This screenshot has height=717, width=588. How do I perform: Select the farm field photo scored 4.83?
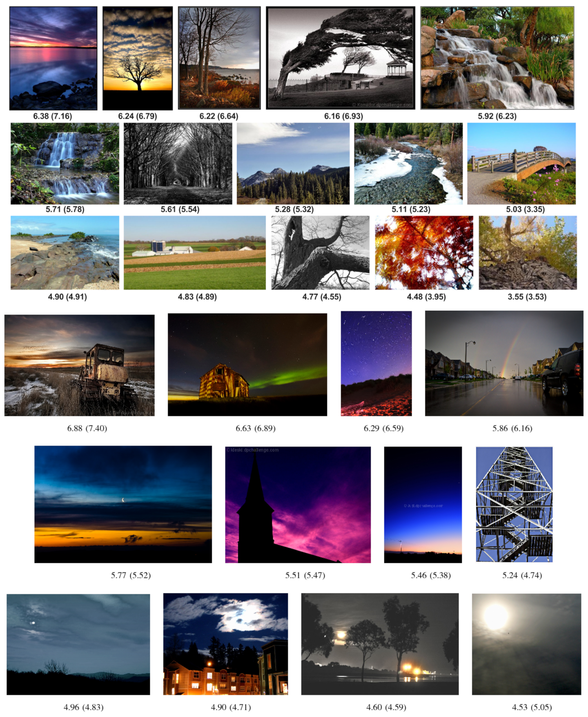(195, 253)
